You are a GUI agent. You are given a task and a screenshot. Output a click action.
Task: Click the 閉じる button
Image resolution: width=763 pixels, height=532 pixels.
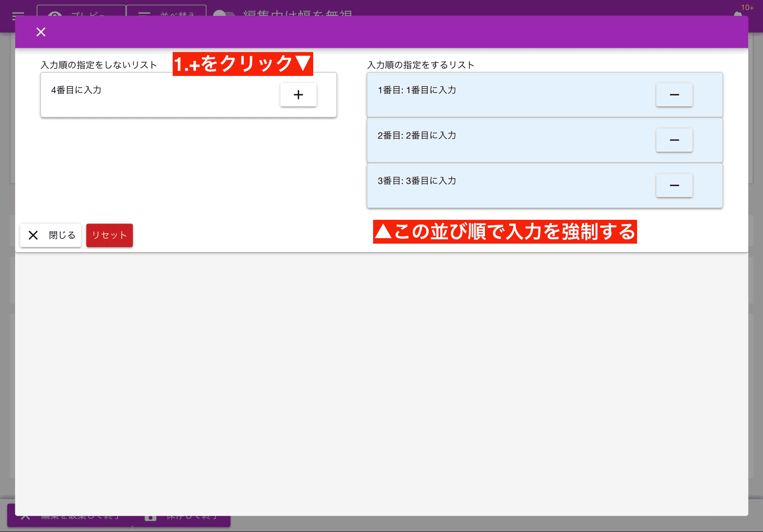[51, 235]
